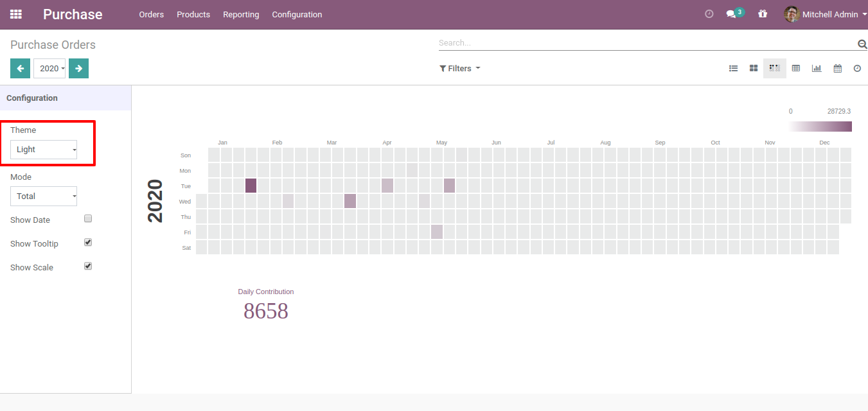Viewport: 868px width, 411px height.
Task: Go to the next year arrow button
Action: (78, 68)
